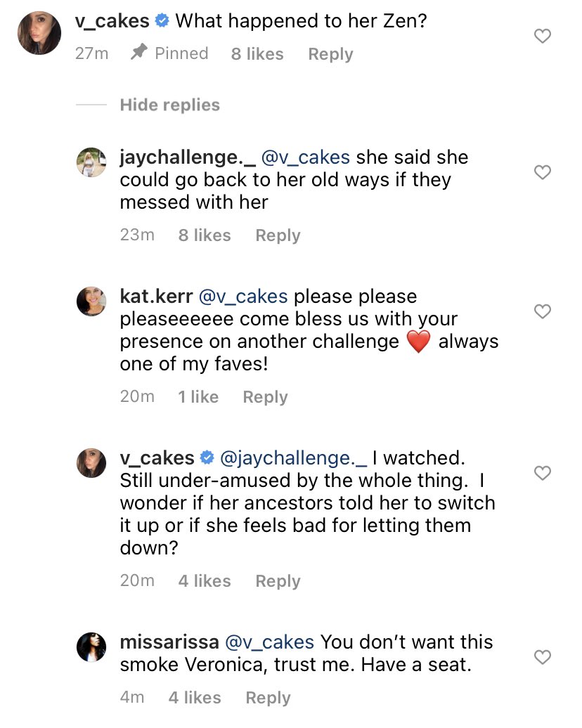Open kat.kerr's profile via username
Screen dimensions: 582x728
[156, 297]
